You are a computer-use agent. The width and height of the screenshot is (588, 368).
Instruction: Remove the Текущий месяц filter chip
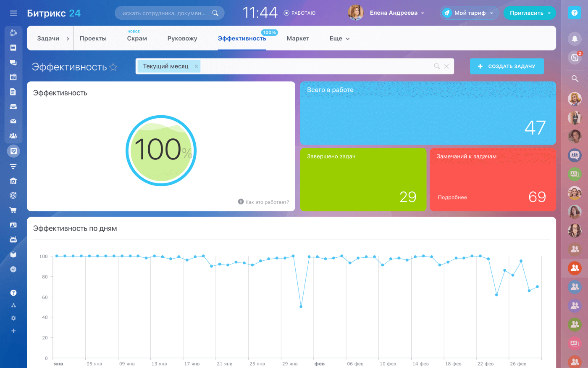click(x=196, y=66)
